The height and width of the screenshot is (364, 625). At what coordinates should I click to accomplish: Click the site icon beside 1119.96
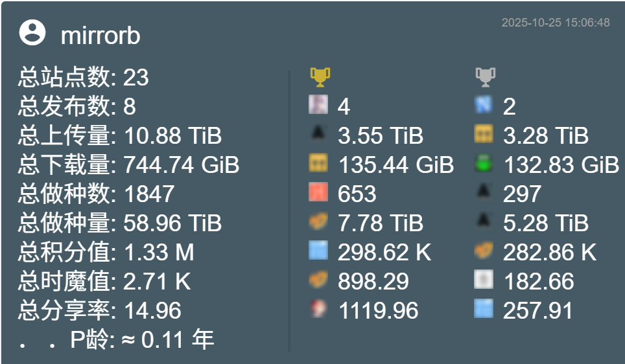click(318, 309)
